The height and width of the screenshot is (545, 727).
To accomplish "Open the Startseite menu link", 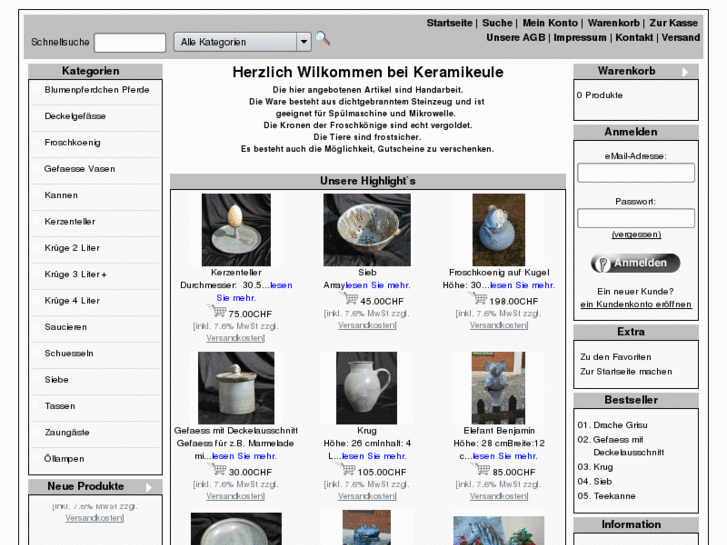I will coord(449,23).
